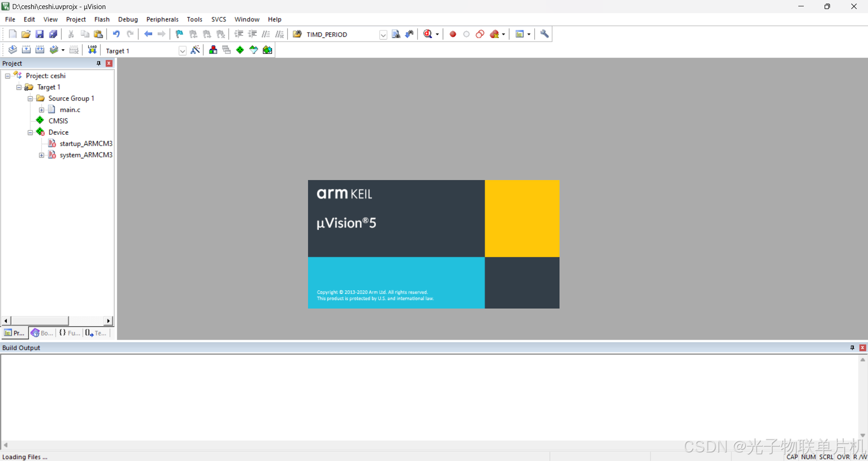This screenshot has height=461, width=868.
Task: Download code to flash with LOAD icon
Action: [x=92, y=50]
